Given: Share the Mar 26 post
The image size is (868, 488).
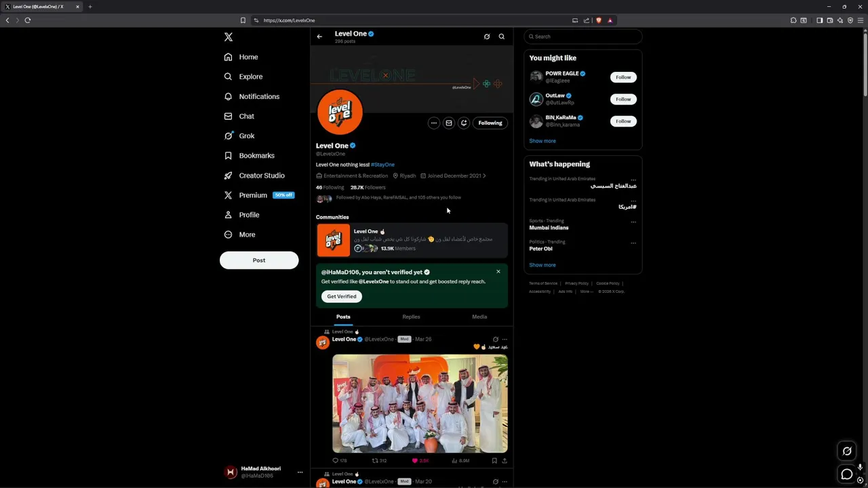Looking at the screenshot, I should tap(505, 461).
